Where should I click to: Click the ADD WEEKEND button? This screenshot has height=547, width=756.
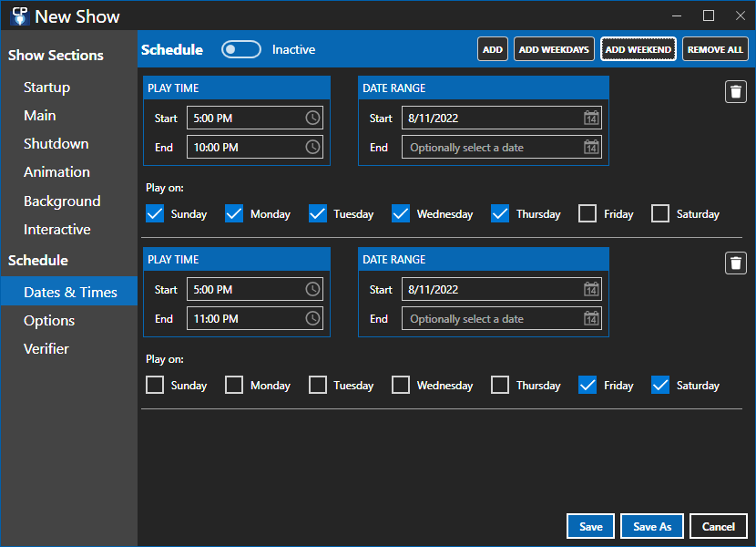click(638, 49)
